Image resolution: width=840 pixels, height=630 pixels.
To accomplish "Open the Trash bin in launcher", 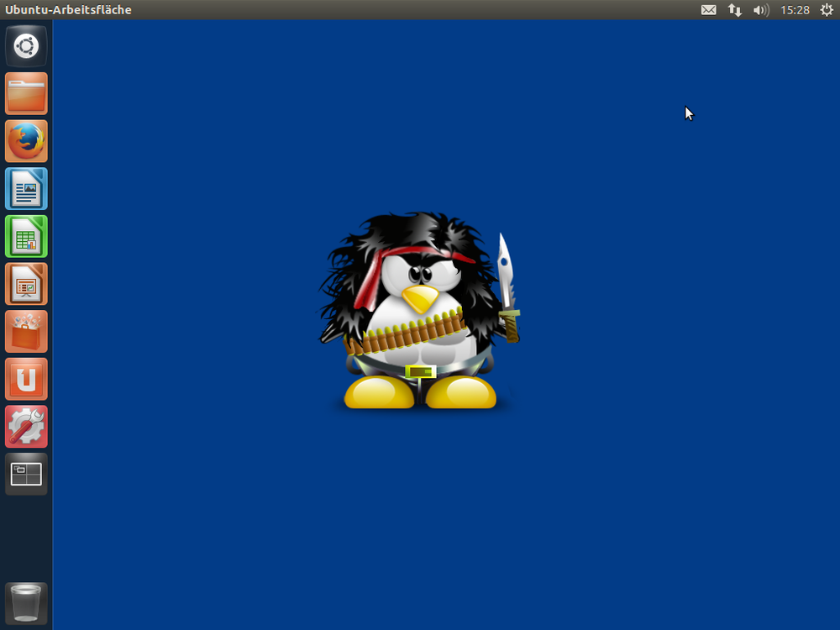I will click(x=26, y=603).
